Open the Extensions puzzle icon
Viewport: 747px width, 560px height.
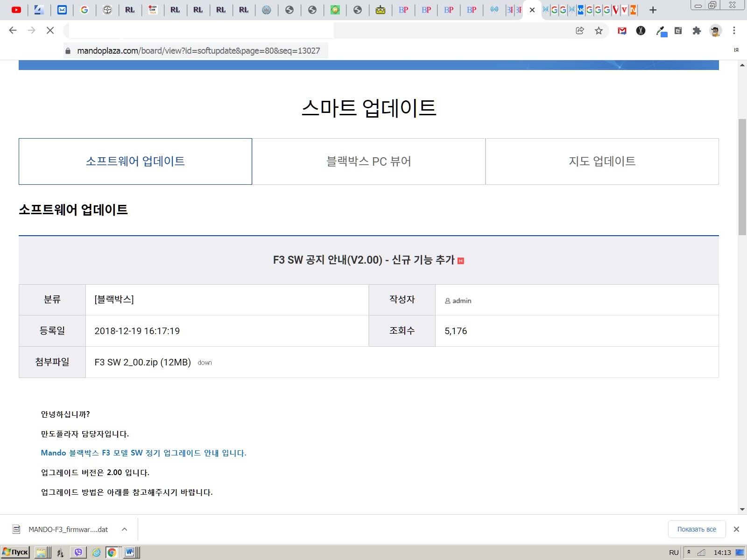697,31
